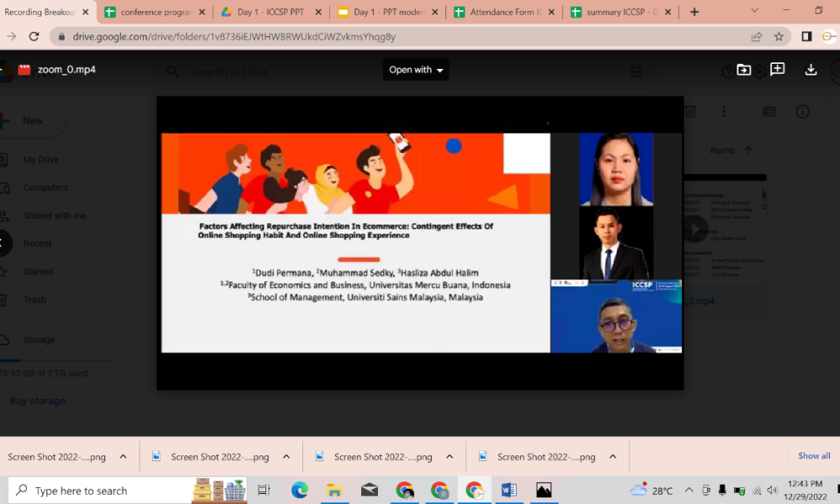Open the weather widget showing 28°C
This screenshot has height=504, width=840.
(651, 490)
